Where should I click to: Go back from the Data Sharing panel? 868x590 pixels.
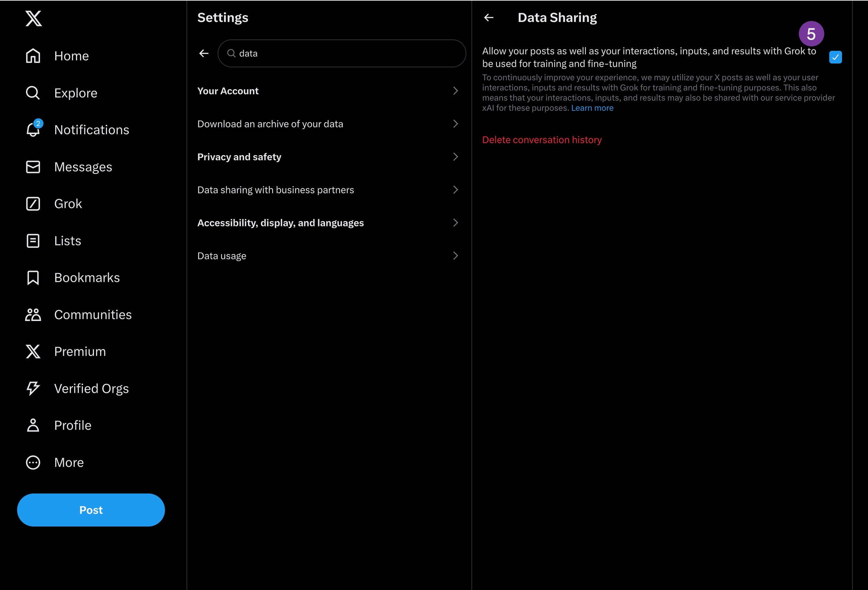click(x=489, y=17)
